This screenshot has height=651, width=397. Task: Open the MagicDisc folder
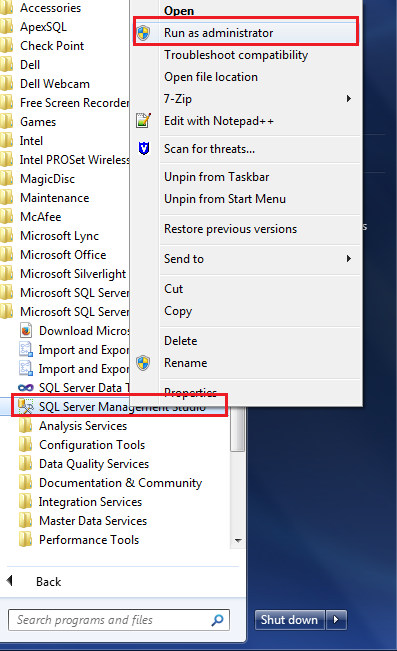pos(47,179)
